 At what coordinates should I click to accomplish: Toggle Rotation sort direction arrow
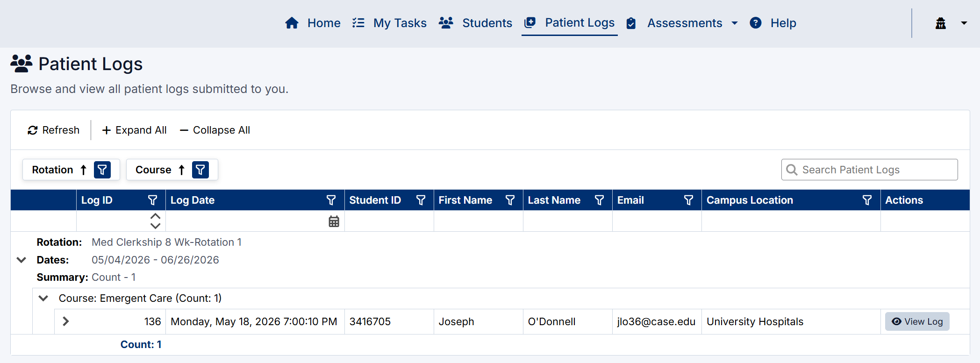coord(84,170)
